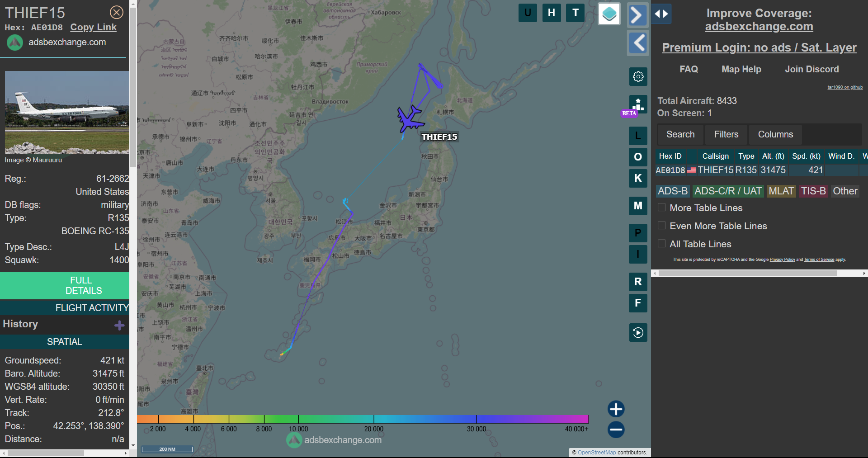Viewport: 868px width, 458px height.
Task: Enable Even More Table Lines checkbox
Action: coord(662,226)
